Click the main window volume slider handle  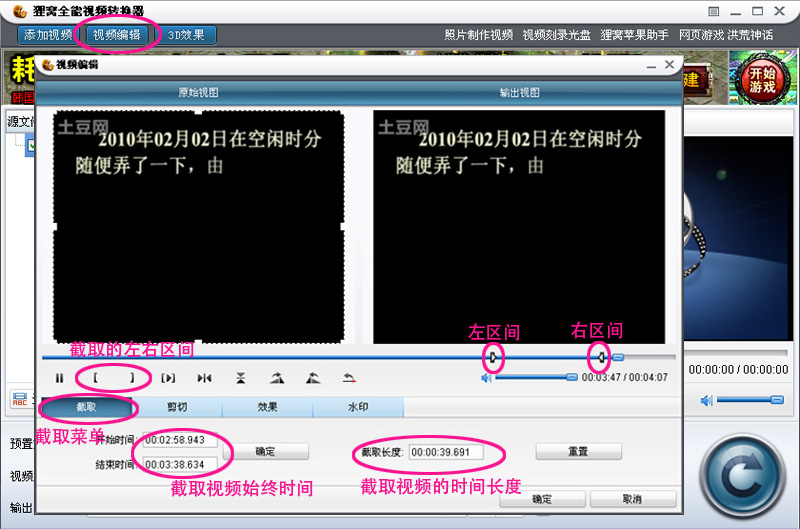pos(777,400)
